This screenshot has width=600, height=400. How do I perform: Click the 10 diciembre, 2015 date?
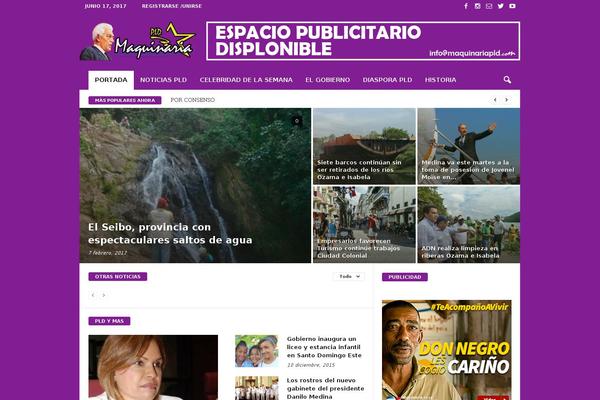(x=311, y=365)
